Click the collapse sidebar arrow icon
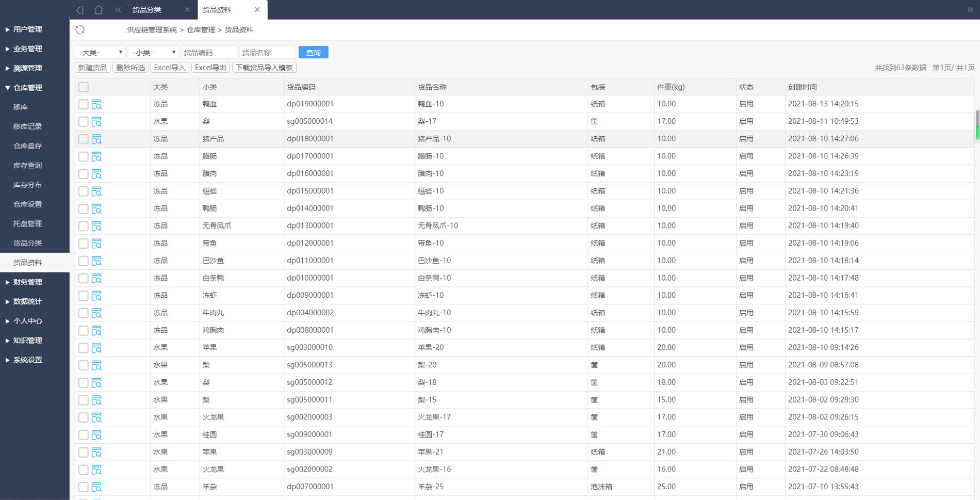Image resolution: width=980 pixels, height=500 pixels. tap(79, 10)
